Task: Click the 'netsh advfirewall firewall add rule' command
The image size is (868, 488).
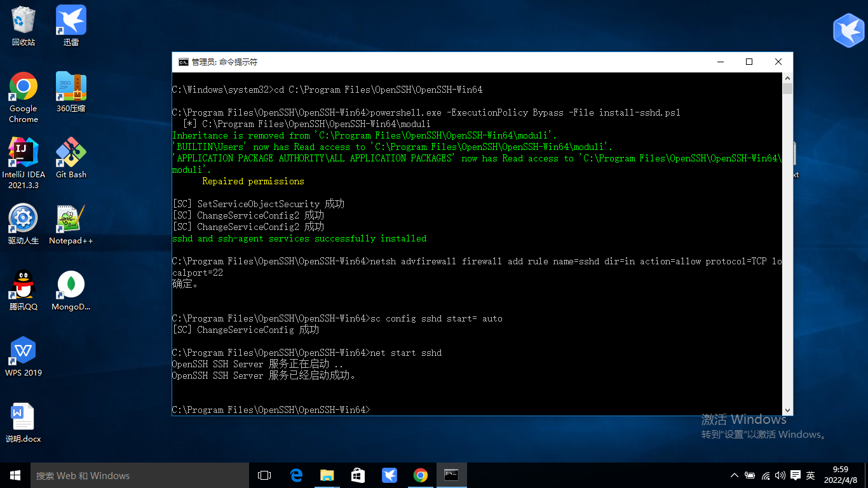Action: [x=477, y=267]
